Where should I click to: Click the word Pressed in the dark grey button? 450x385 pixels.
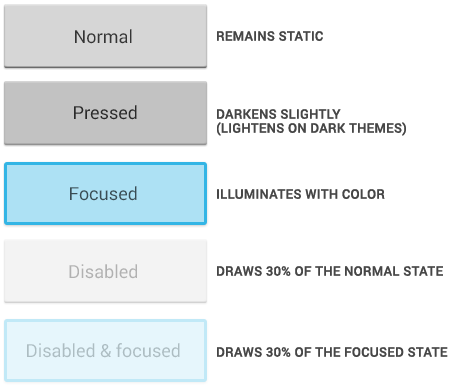pyautogui.click(x=105, y=113)
